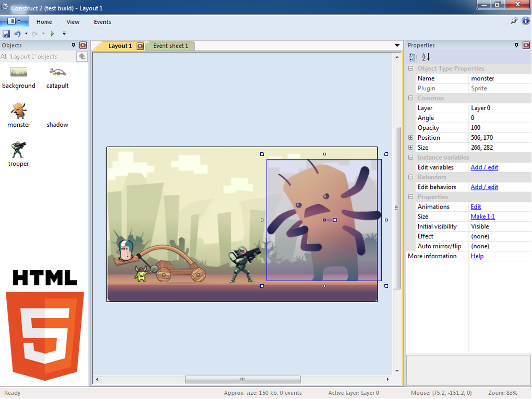Open the Home ribbon tab

click(44, 22)
